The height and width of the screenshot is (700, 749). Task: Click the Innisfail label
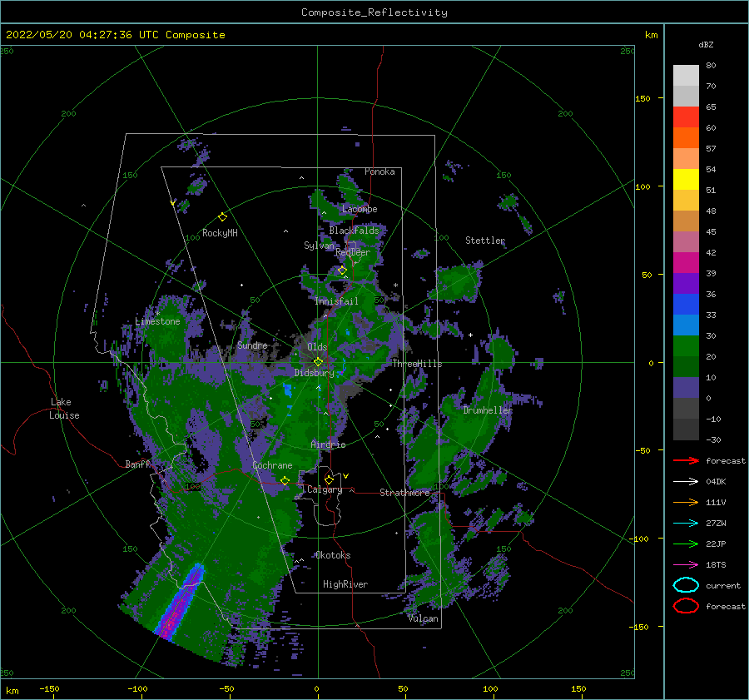[336, 301]
